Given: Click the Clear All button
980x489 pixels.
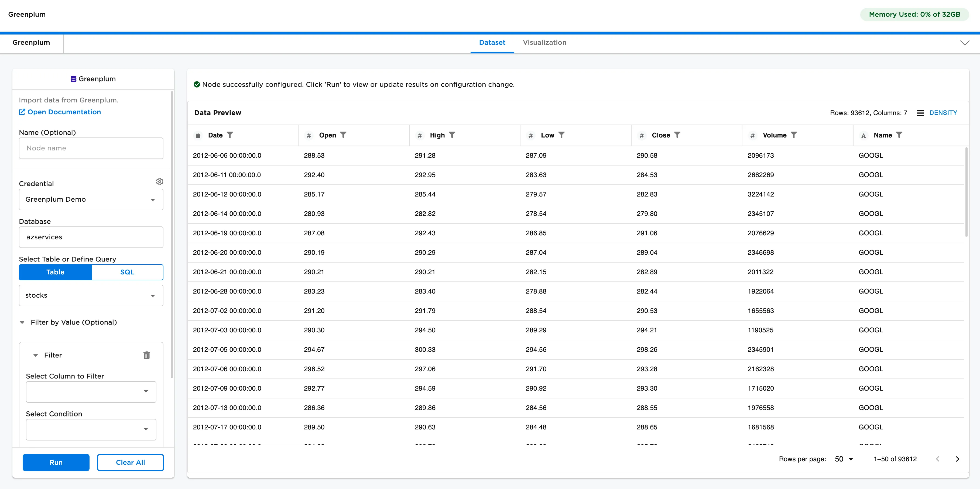Looking at the screenshot, I should tap(130, 462).
